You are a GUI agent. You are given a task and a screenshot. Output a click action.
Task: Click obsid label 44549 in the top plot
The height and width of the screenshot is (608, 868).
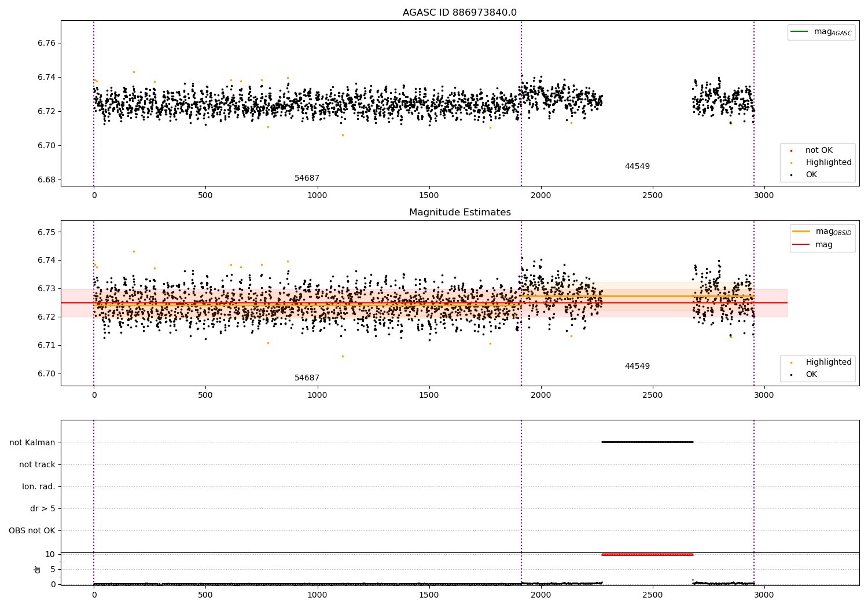tap(637, 167)
